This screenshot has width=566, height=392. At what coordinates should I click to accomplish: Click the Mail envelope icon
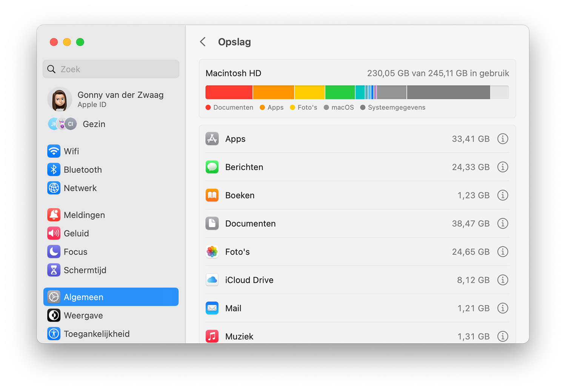(x=212, y=308)
